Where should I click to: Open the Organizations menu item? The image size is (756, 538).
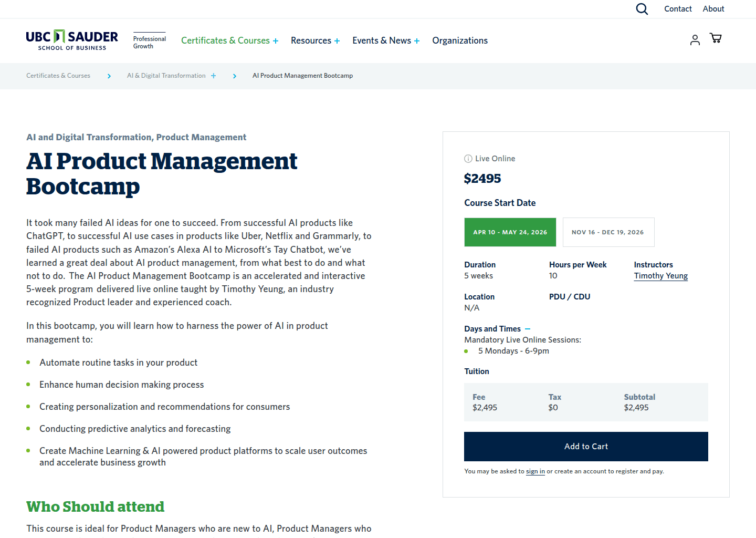tap(459, 40)
